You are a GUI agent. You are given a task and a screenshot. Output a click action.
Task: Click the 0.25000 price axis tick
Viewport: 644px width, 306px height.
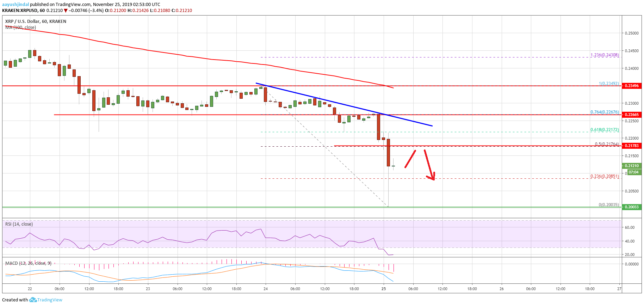(x=631, y=33)
